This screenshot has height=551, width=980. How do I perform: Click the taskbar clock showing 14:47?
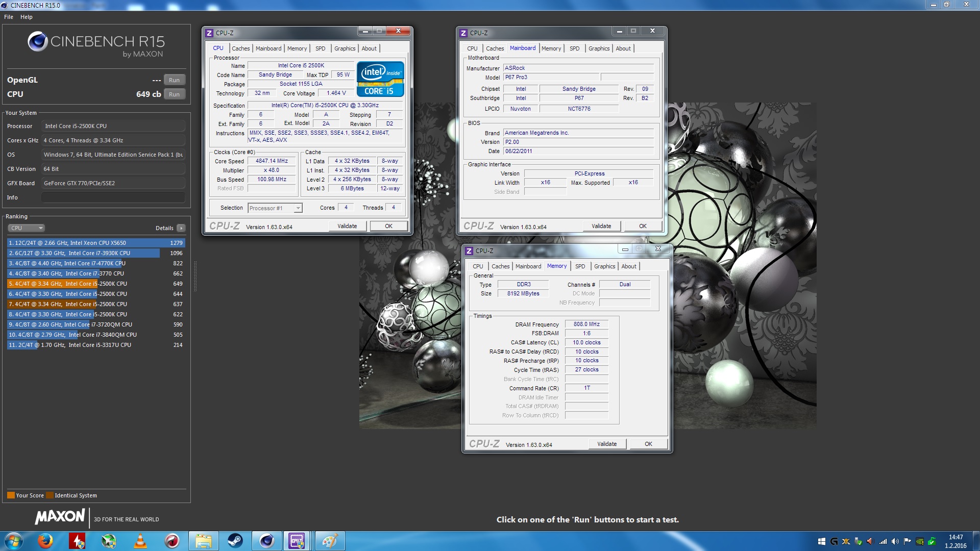pyautogui.click(x=955, y=541)
